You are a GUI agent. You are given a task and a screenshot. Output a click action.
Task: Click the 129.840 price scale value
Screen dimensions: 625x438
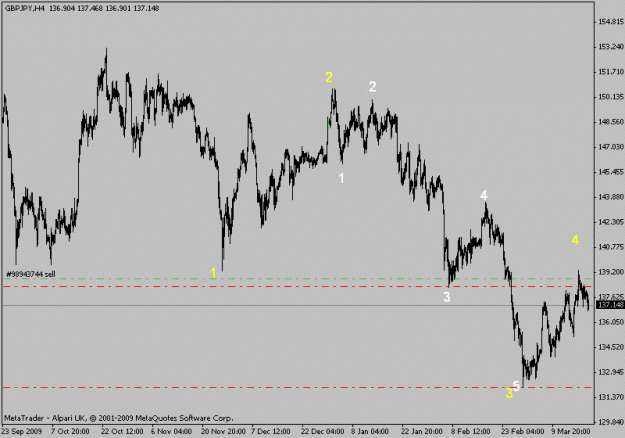coord(611,422)
